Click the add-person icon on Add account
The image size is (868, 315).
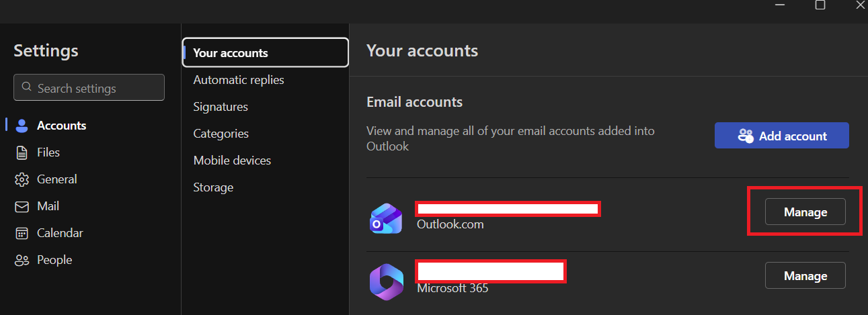point(746,136)
